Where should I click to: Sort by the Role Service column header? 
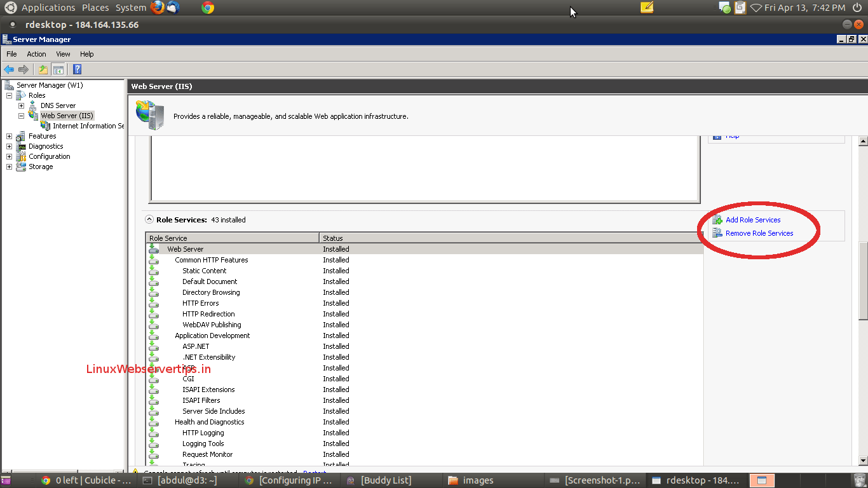(232, 238)
